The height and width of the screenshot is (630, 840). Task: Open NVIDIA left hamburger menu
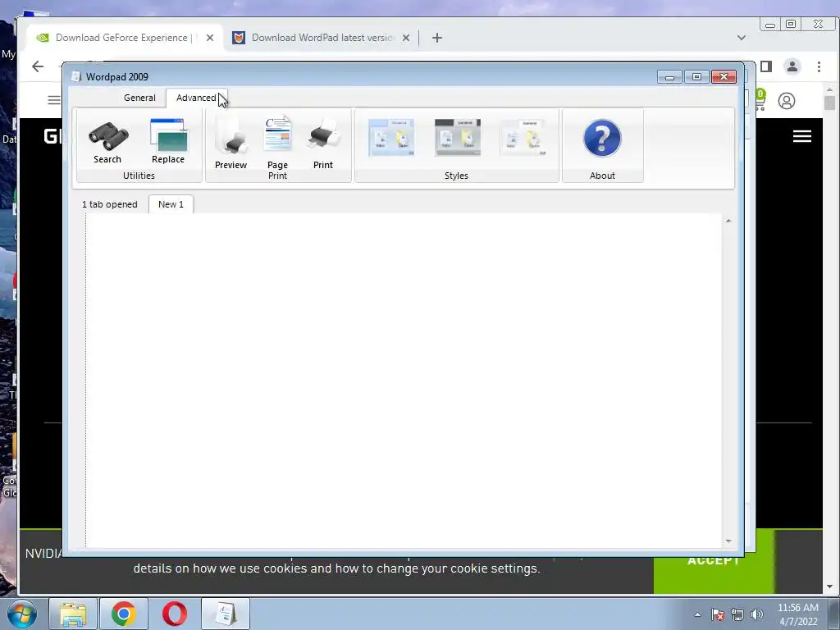(x=53, y=100)
